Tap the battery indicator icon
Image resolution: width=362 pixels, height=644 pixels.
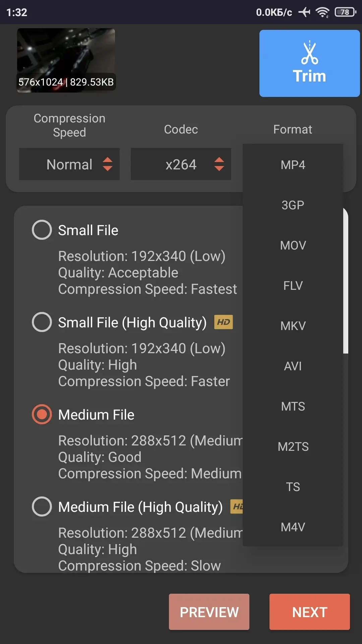coord(345,12)
